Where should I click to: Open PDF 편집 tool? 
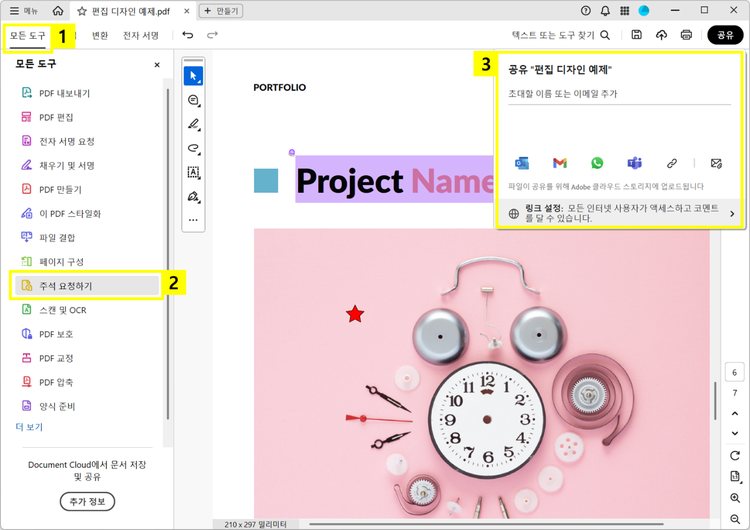click(x=88, y=117)
